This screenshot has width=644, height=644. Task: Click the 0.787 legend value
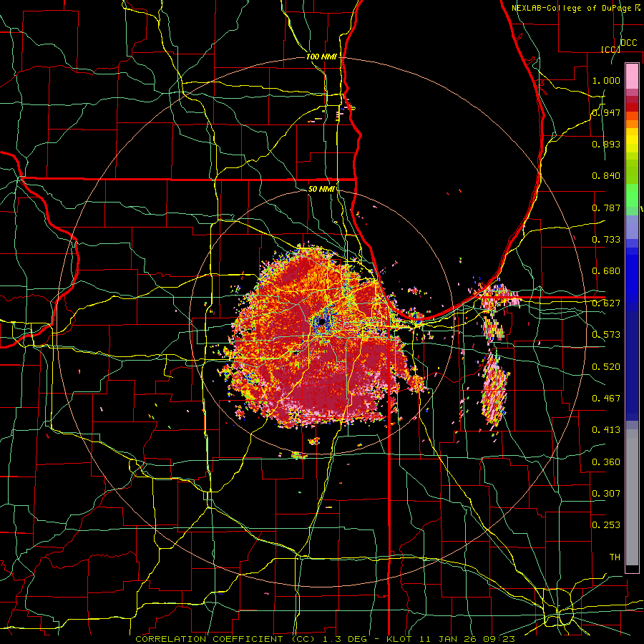coord(606,208)
